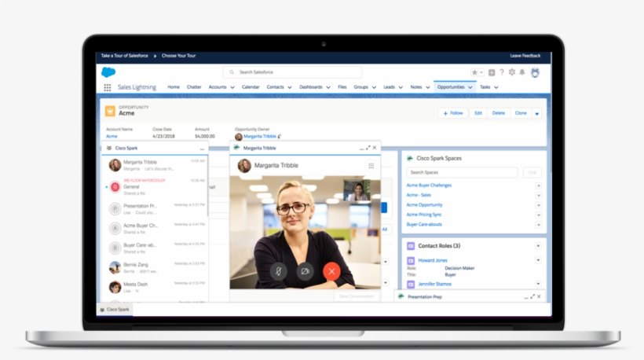Viewport: 644px width, 360px height.
Task: Go to the Home tab
Action: click(x=174, y=87)
